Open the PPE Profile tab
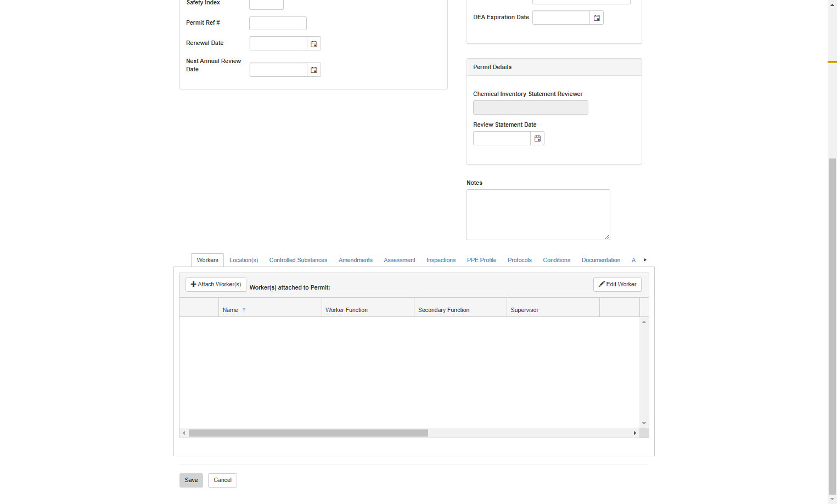 (x=481, y=260)
